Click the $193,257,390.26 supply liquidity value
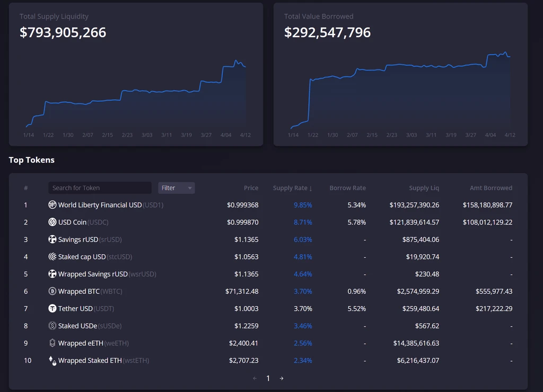 [x=414, y=205]
